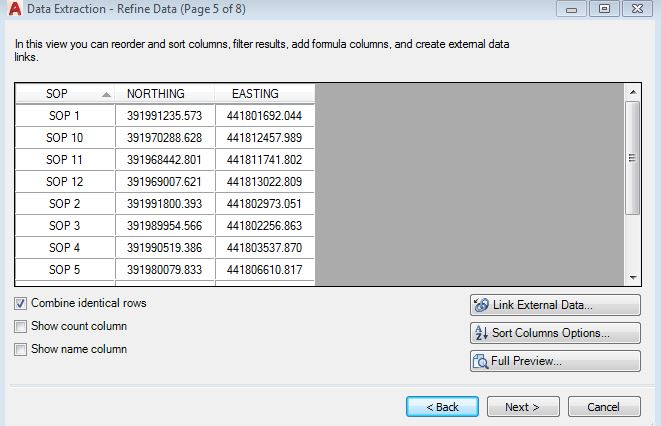Toggle Combine identical rows checkbox
The width and height of the screenshot is (661, 426).
point(20,303)
